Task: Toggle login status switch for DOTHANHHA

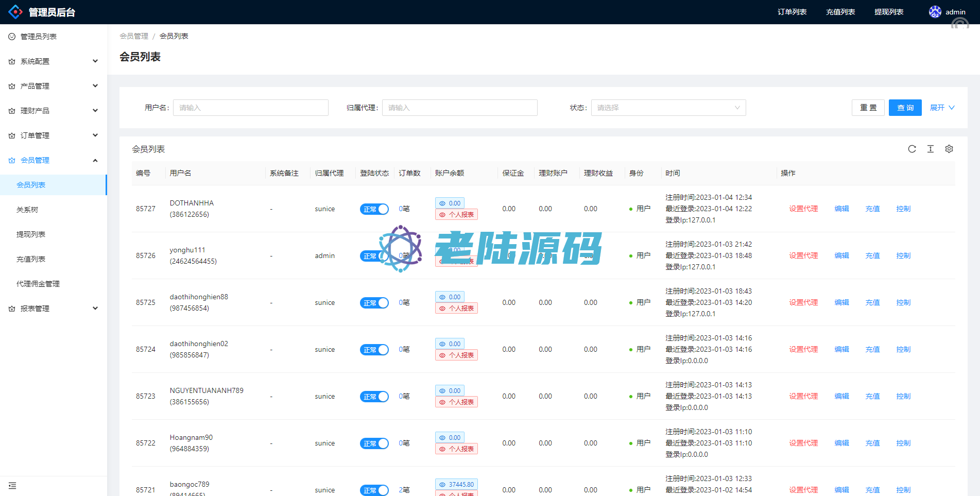Action: point(374,209)
